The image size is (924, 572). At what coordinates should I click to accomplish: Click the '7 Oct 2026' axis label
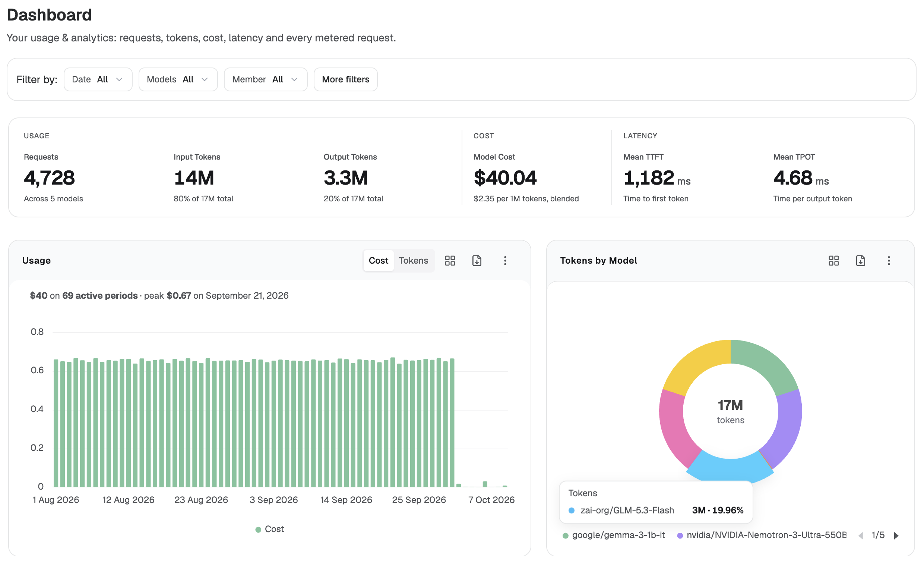click(491, 500)
